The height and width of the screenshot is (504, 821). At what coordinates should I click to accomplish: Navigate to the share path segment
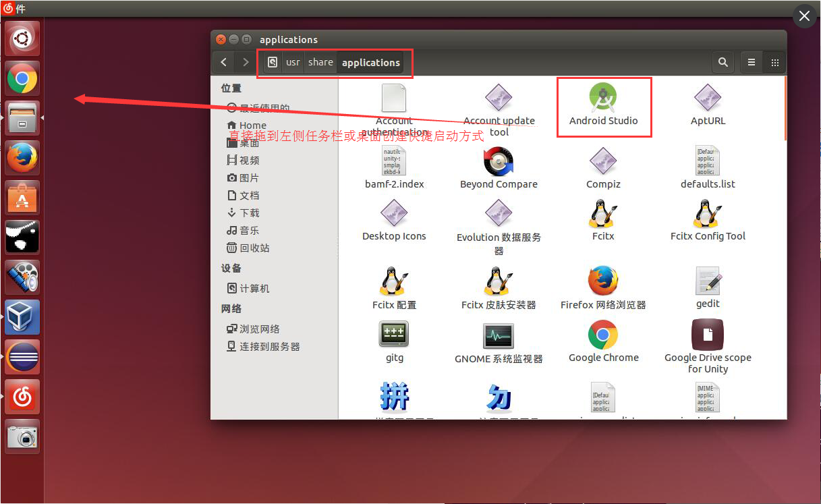pyautogui.click(x=320, y=63)
